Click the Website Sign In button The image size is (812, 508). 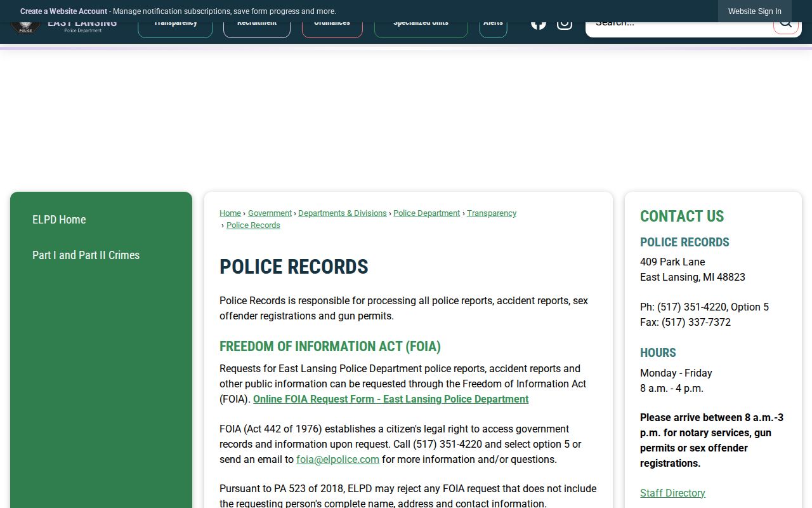(x=754, y=11)
